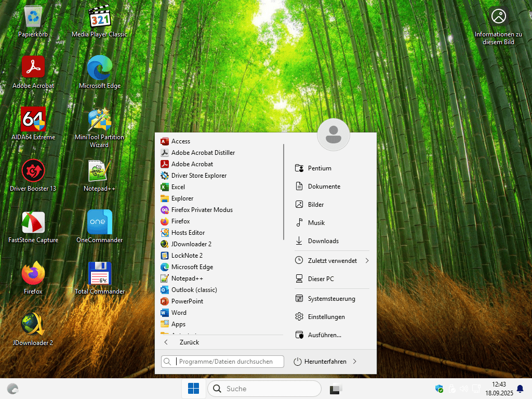The height and width of the screenshot is (399, 532).
Task: Open the Apps folder in program list
Action: 178,324
